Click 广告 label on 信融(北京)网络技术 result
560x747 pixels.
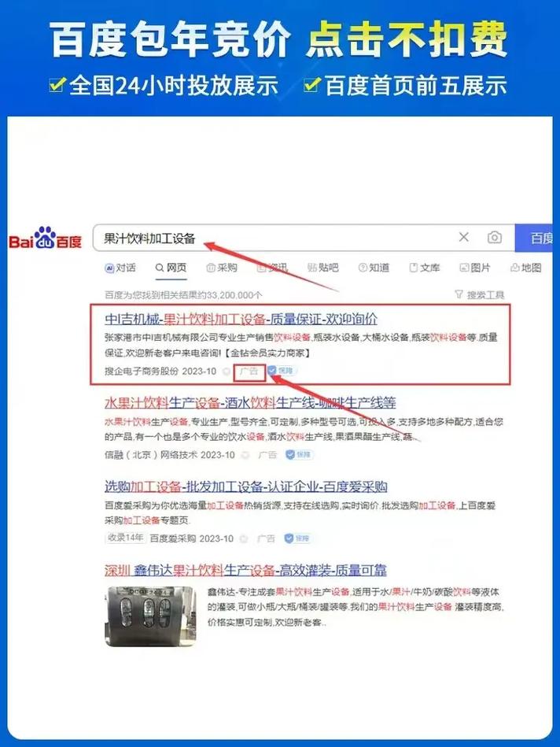[267, 455]
